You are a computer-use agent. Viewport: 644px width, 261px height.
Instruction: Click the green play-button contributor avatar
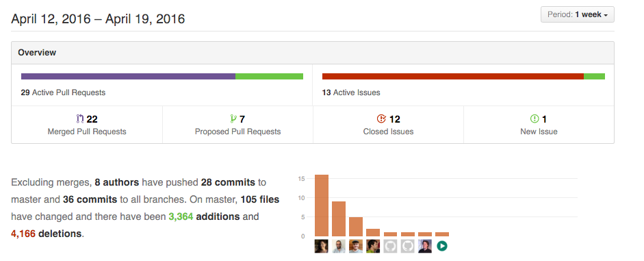pos(442,246)
